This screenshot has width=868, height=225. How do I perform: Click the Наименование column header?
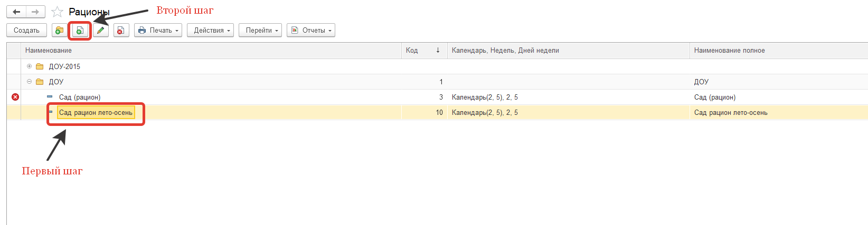coord(49,51)
